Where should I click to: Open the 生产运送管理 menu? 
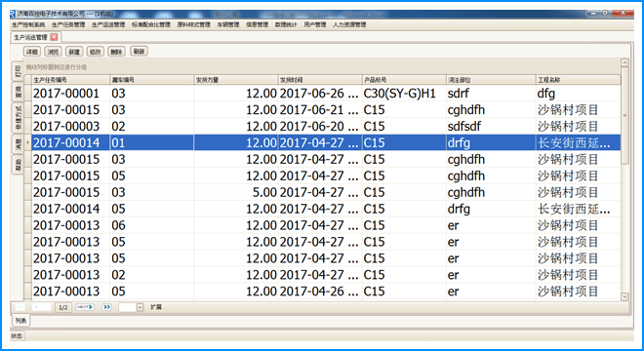(108, 24)
